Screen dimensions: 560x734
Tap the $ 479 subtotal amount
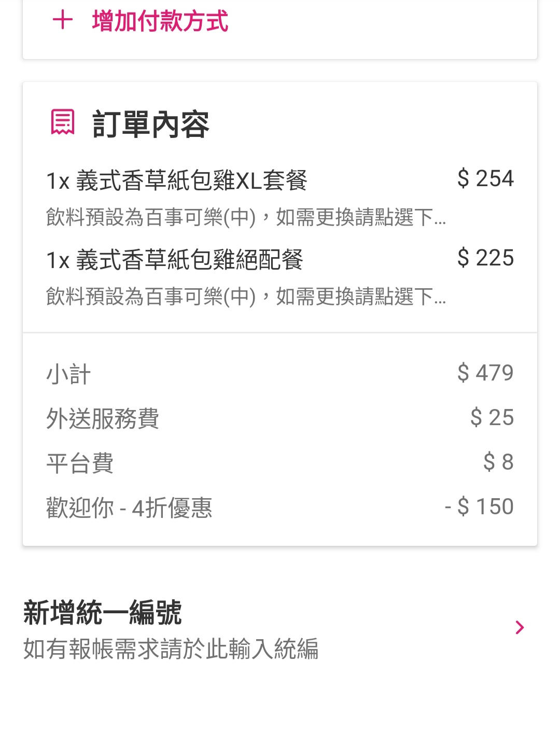[x=485, y=373]
